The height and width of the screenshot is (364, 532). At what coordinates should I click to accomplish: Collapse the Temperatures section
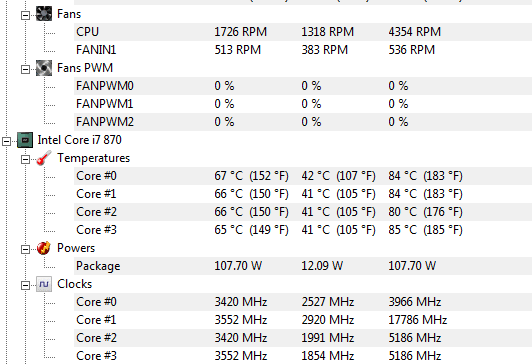pyautogui.click(x=25, y=159)
